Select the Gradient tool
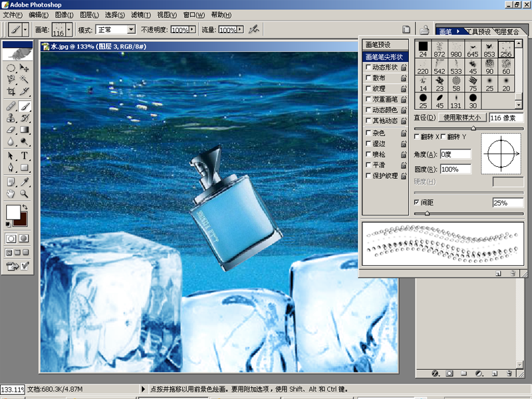532x399 pixels. [24, 130]
